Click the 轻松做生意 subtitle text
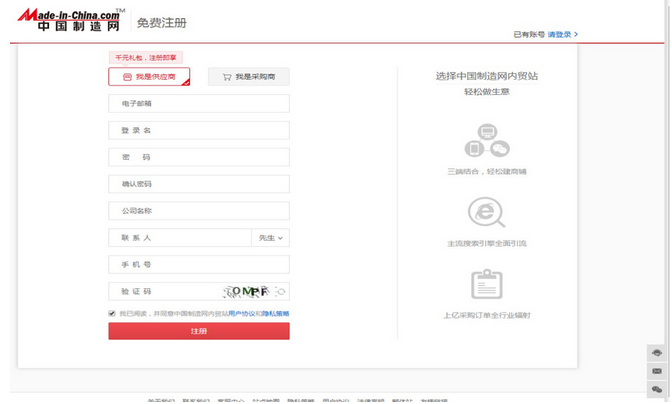 (487, 92)
